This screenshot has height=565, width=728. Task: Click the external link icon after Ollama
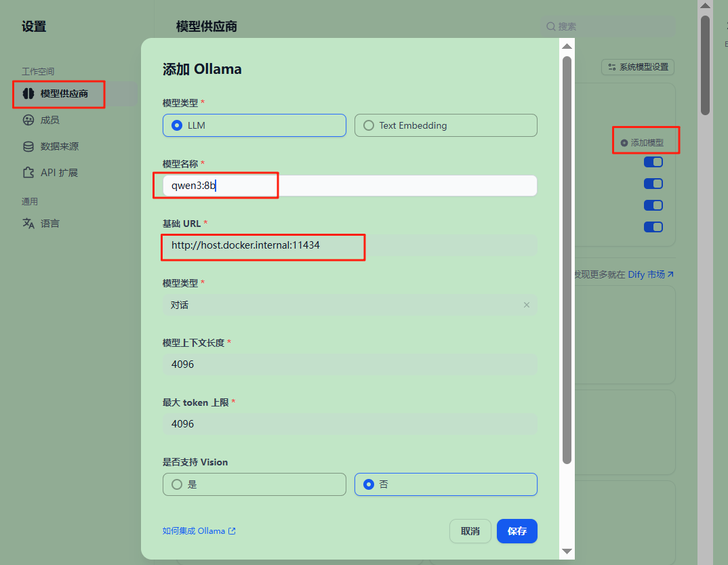232,531
